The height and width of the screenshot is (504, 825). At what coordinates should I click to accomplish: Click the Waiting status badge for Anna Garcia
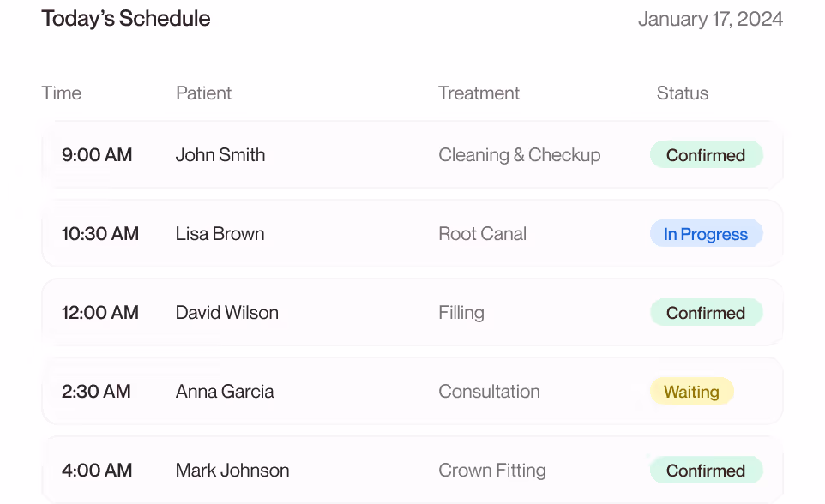tap(691, 391)
